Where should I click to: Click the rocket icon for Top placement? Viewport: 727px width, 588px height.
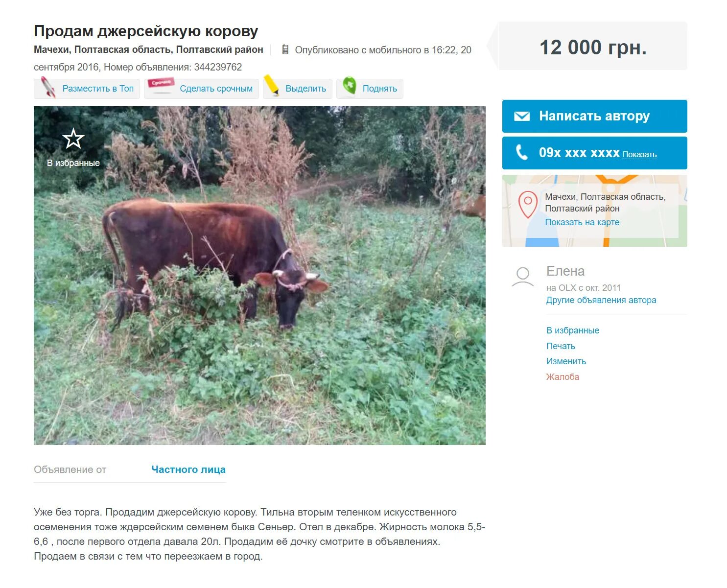(48, 87)
